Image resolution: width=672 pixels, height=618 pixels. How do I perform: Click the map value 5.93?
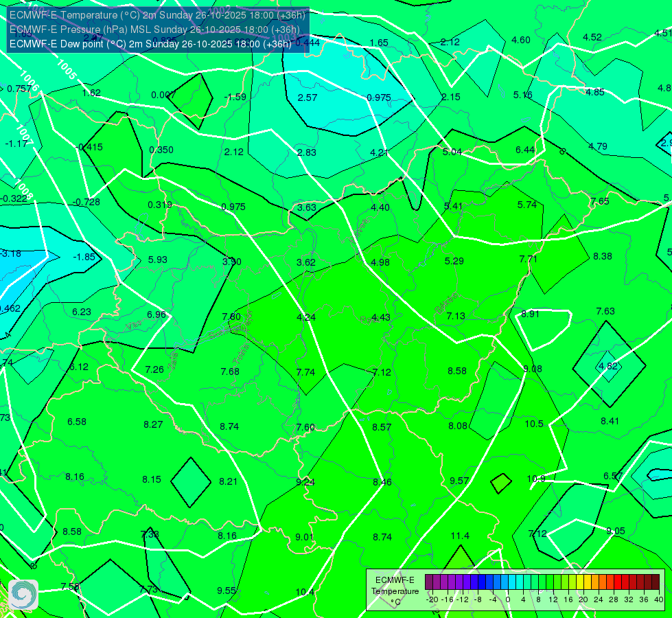click(x=157, y=260)
